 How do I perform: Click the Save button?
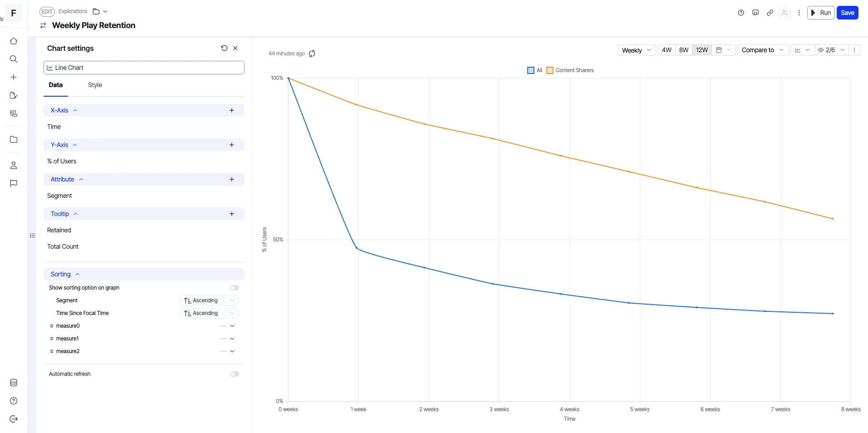(848, 13)
